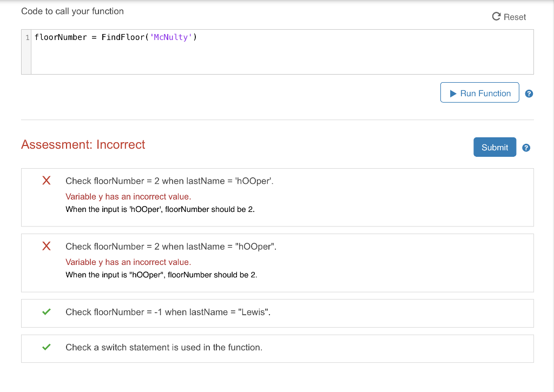Image resolution: width=554 pixels, height=392 pixels.
Task: Click the line number 1 in the gutter
Action: point(26,37)
